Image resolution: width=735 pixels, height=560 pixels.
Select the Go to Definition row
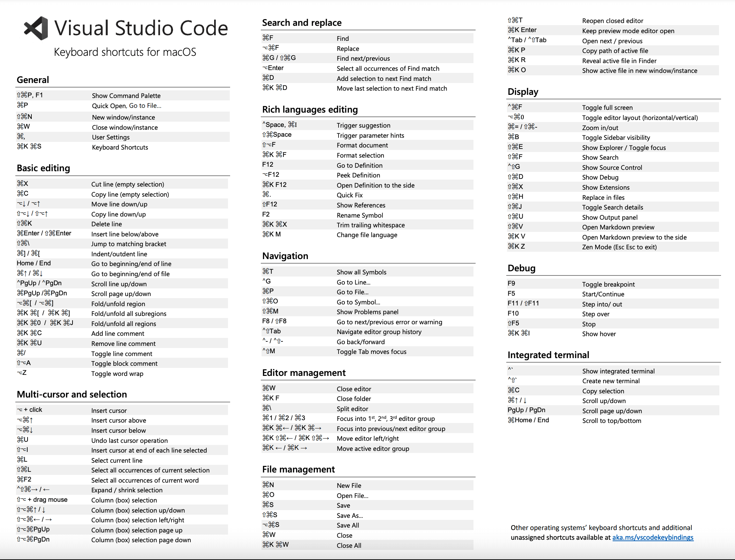pos(359,165)
